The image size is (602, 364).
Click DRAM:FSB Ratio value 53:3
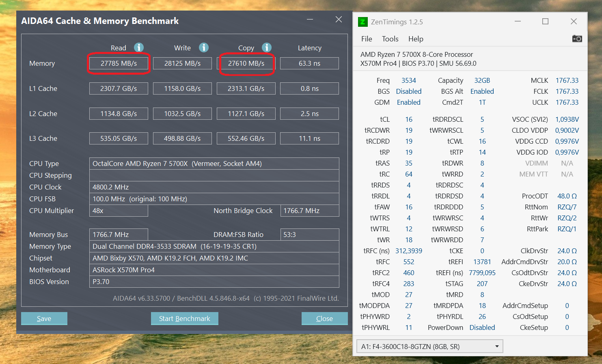[310, 235]
